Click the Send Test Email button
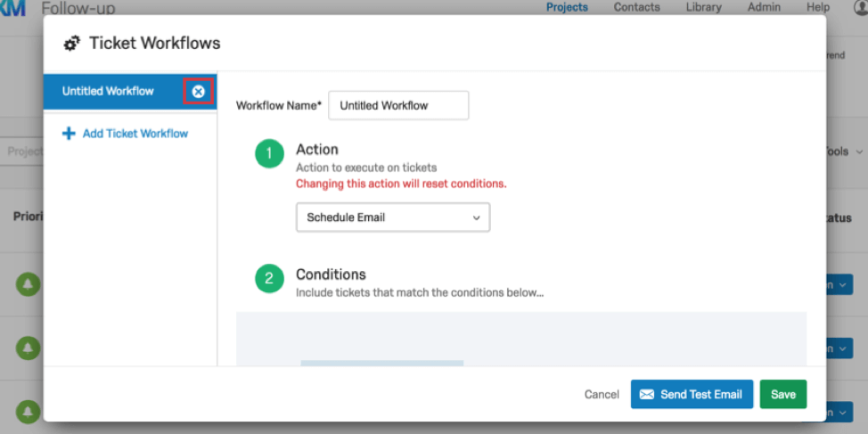Viewport: 868px width, 434px height. click(692, 395)
